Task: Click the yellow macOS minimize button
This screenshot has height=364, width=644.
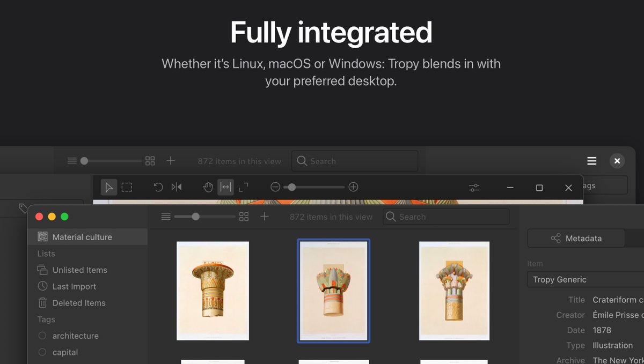Action: point(52,217)
